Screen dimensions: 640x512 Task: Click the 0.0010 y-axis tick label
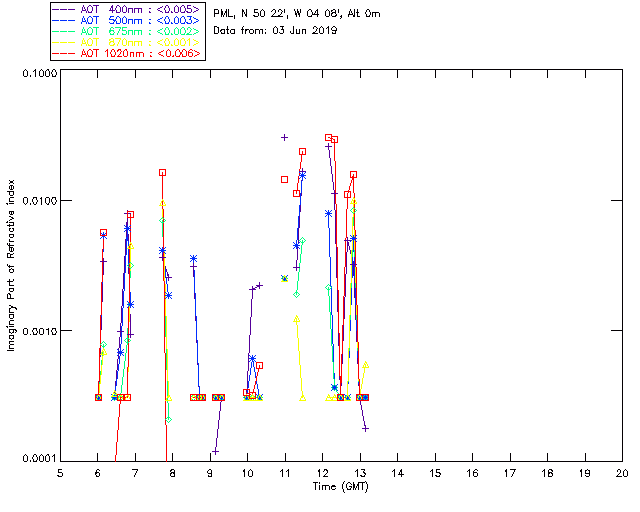pyautogui.click(x=39, y=331)
